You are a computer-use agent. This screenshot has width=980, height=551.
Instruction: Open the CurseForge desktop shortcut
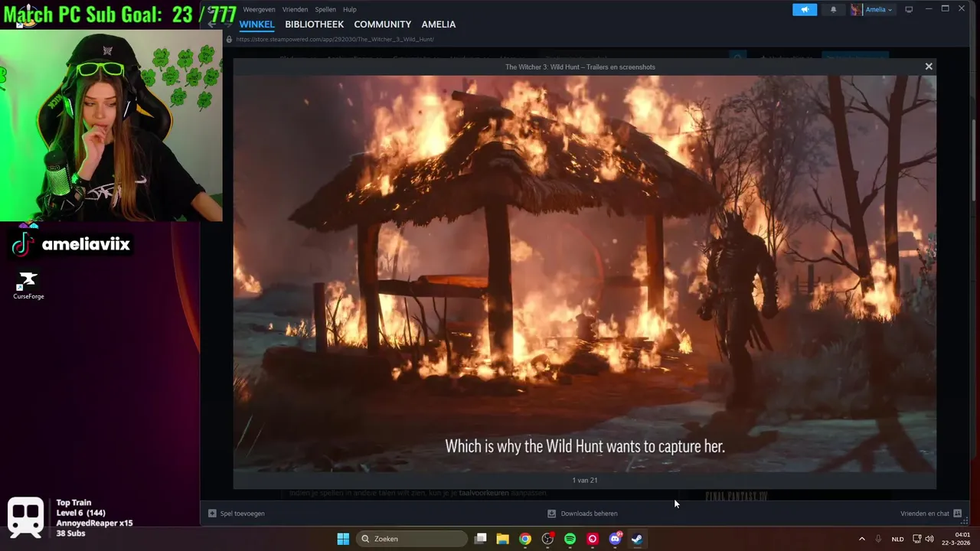click(x=28, y=285)
